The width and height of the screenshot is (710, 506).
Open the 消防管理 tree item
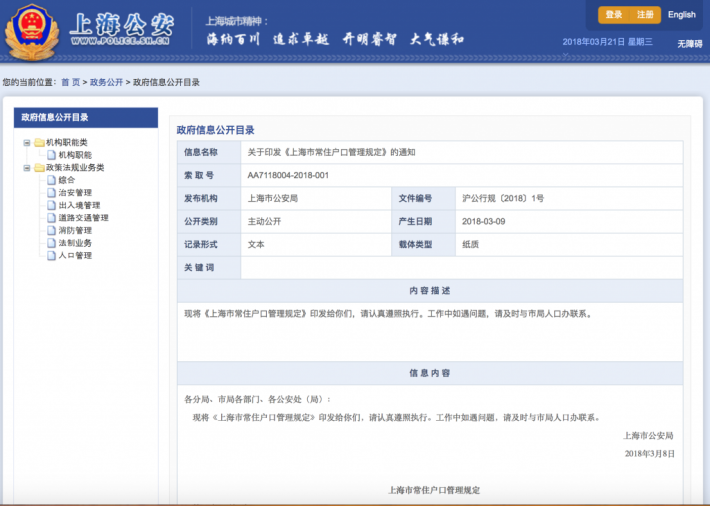click(x=75, y=230)
